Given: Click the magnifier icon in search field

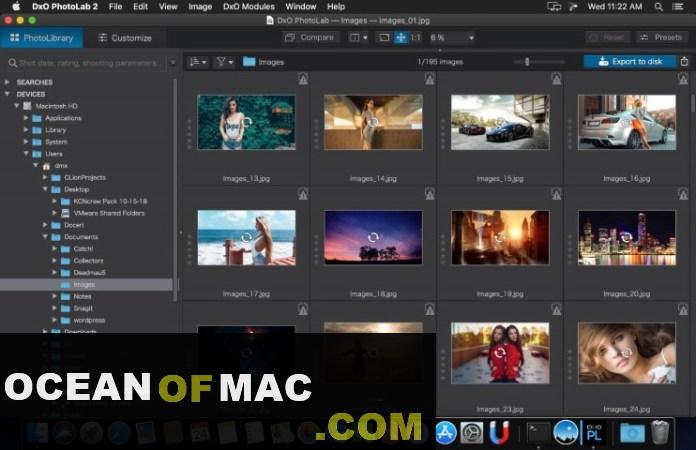Looking at the screenshot, I should coord(12,63).
